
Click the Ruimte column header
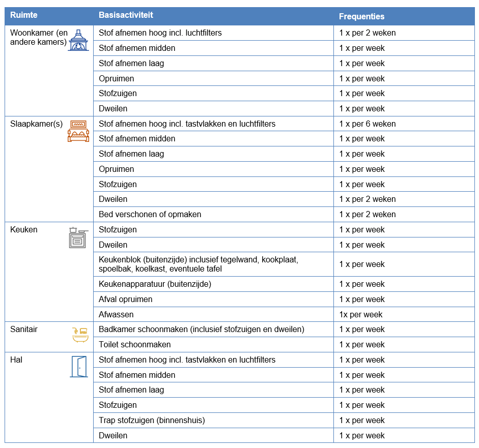24,15
